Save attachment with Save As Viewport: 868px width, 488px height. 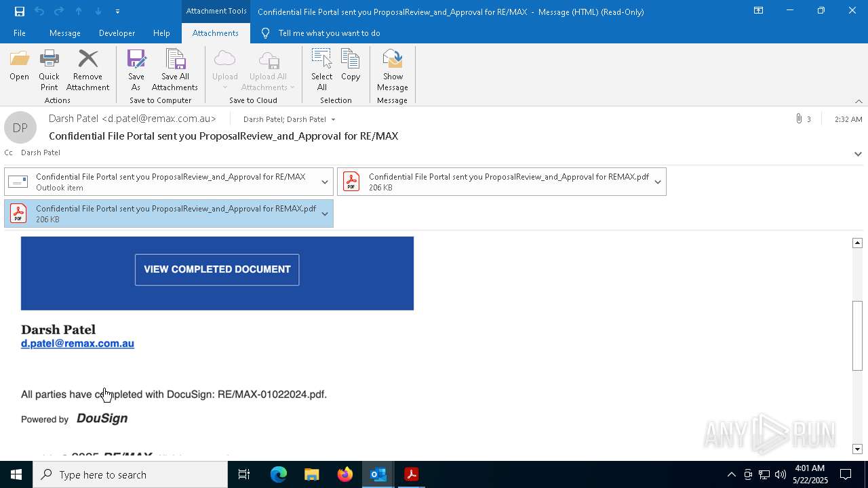136,70
